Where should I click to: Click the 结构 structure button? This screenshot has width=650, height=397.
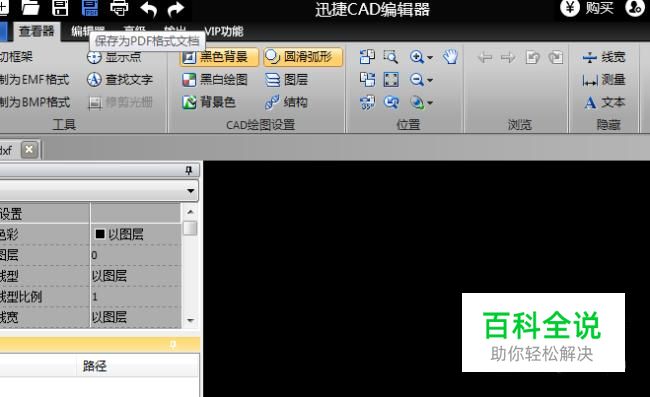coord(286,102)
